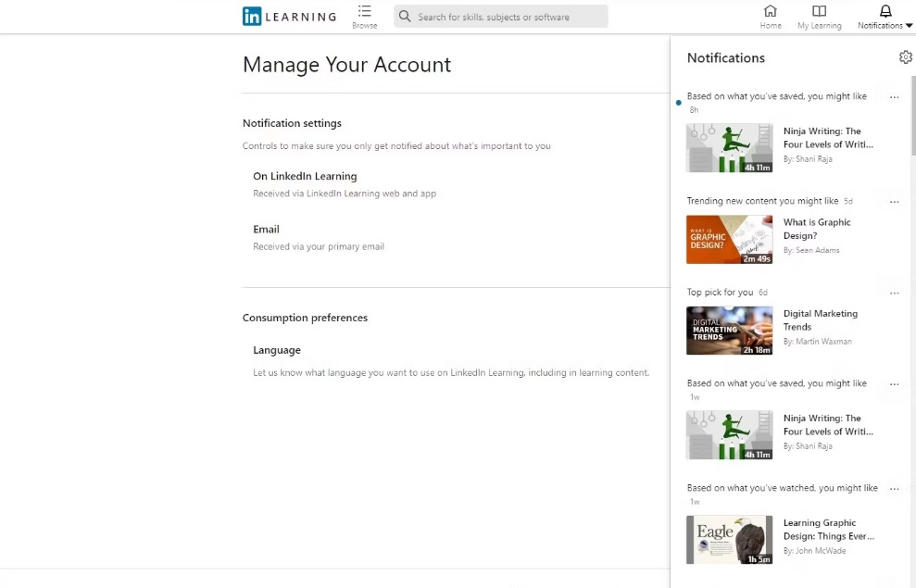
Task: Open My Learning book icon
Action: pos(819,10)
